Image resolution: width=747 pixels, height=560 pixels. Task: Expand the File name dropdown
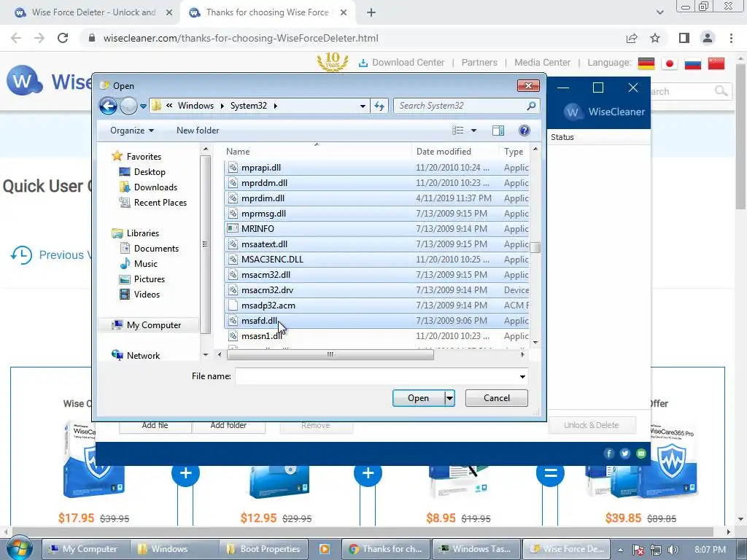(x=522, y=377)
